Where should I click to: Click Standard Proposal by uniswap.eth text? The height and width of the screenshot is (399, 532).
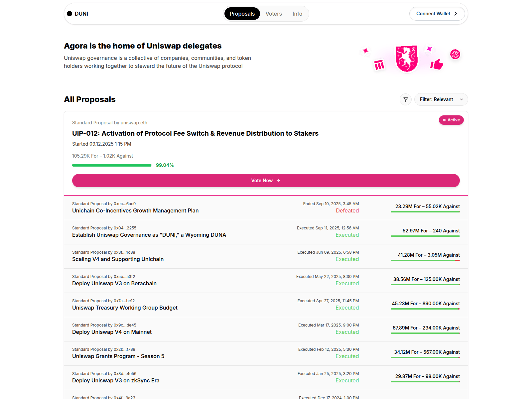(x=110, y=123)
